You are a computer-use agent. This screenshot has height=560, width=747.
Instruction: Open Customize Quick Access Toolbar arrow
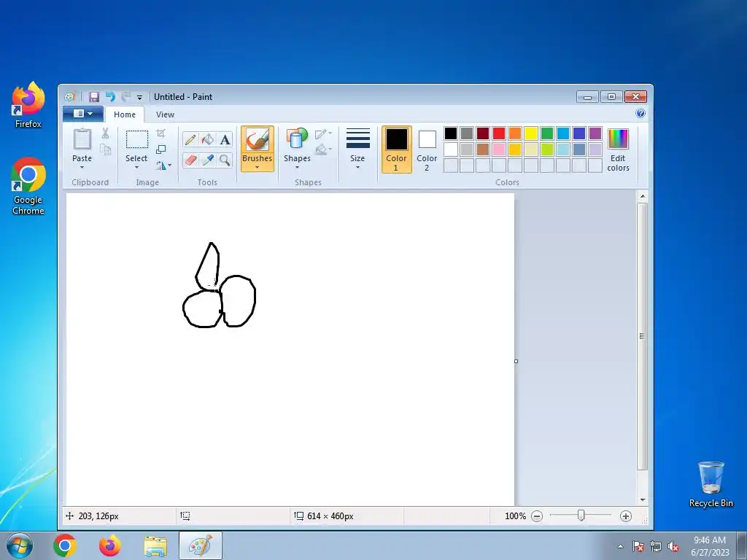coord(139,97)
